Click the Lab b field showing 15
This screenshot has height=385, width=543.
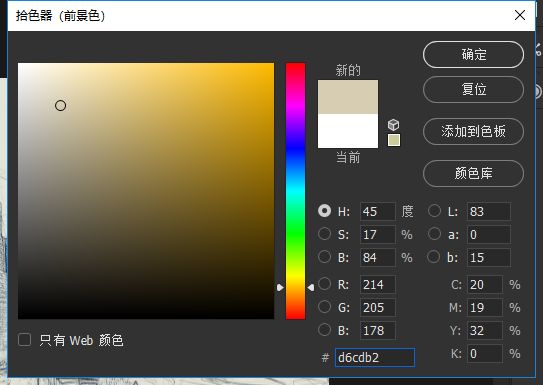click(x=489, y=257)
